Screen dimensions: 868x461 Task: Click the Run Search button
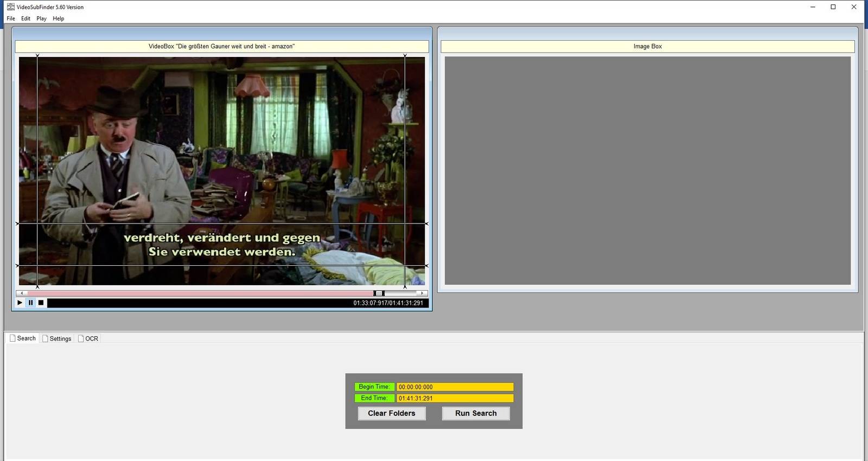pyautogui.click(x=476, y=413)
